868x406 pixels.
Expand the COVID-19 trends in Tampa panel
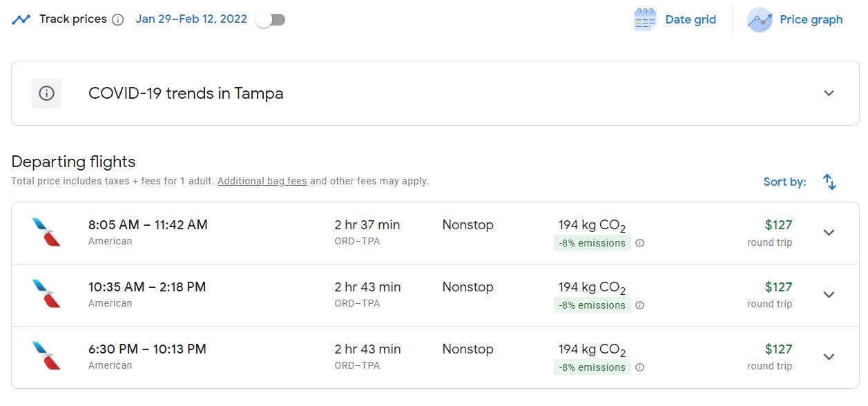click(829, 93)
